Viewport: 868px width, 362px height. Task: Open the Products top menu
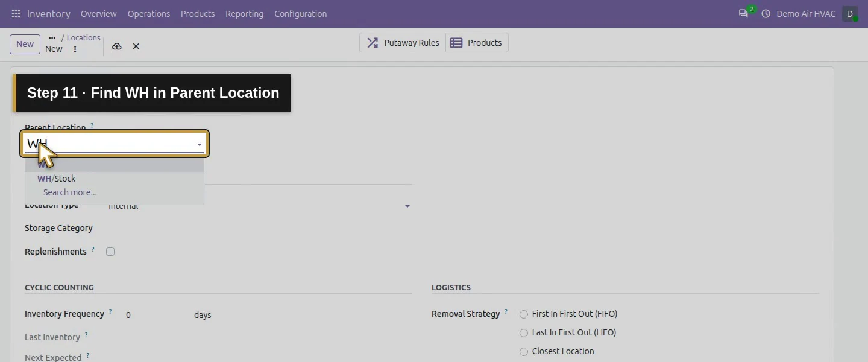(198, 14)
